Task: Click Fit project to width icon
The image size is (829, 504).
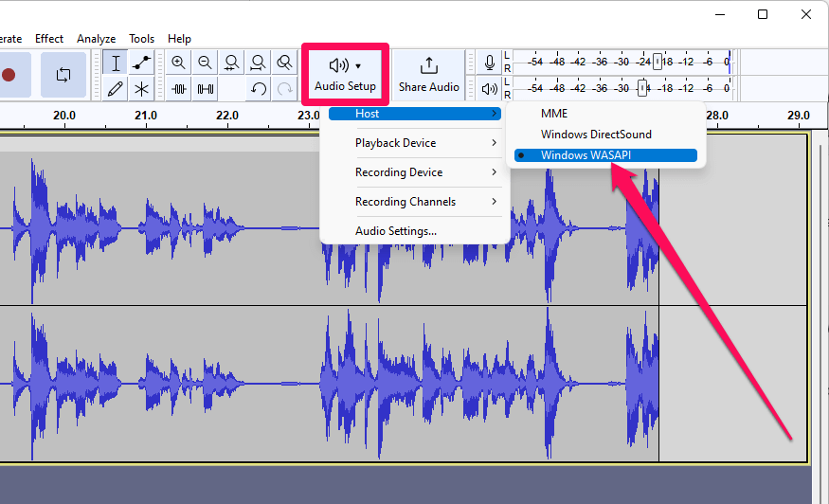Action: (x=258, y=63)
